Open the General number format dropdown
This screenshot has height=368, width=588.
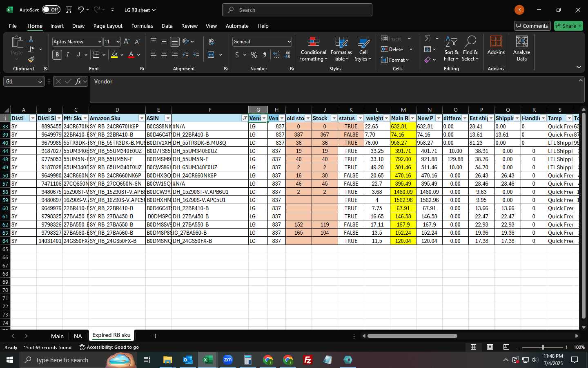(x=289, y=42)
